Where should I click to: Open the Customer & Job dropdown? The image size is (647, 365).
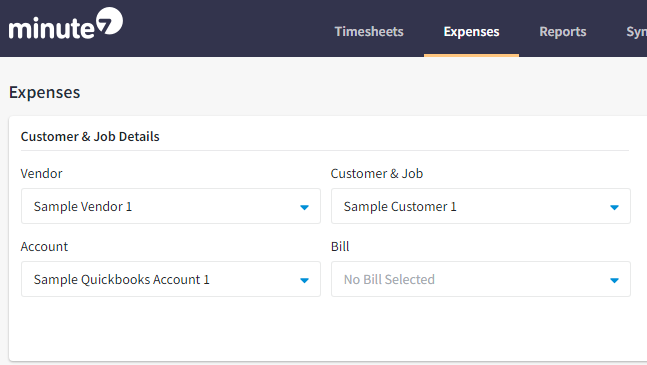pos(481,206)
